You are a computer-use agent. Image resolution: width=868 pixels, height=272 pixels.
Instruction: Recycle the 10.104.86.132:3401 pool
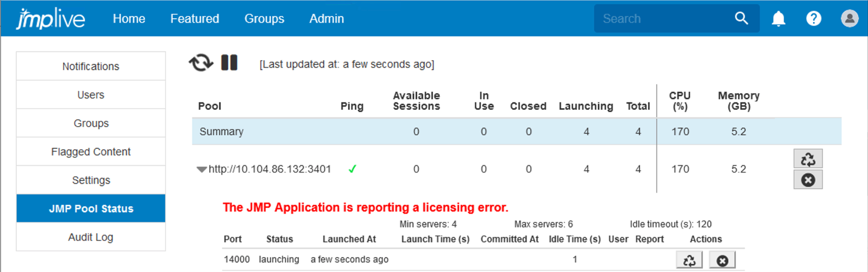click(808, 159)
